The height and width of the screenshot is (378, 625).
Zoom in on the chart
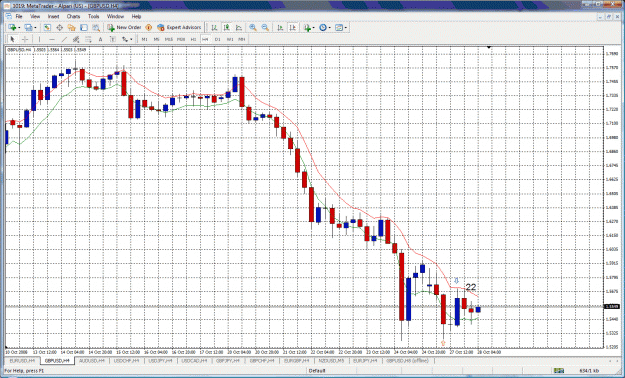point(253,28)
